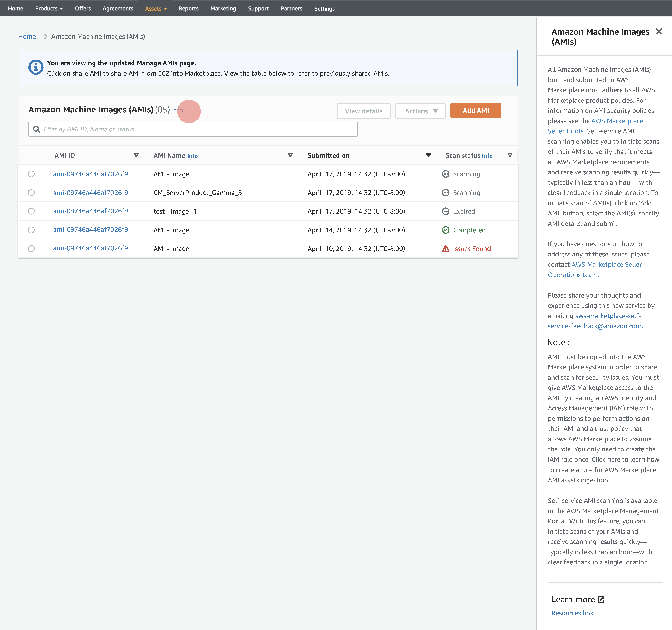The height and width of the screenshot is (630, 672).
Task: Click the Issues Found warning icon
Action: click(x=445, y=249)
